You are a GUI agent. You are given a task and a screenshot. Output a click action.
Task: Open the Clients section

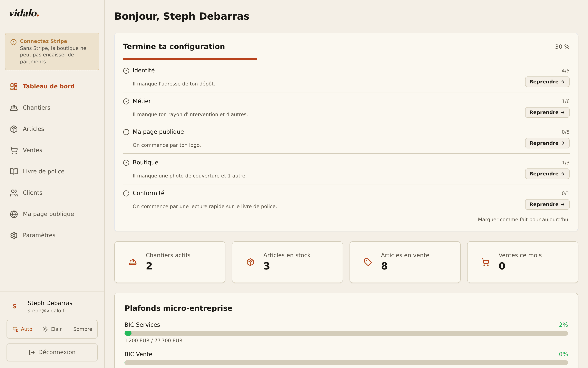pyautogui.click(x=52, y=193)
